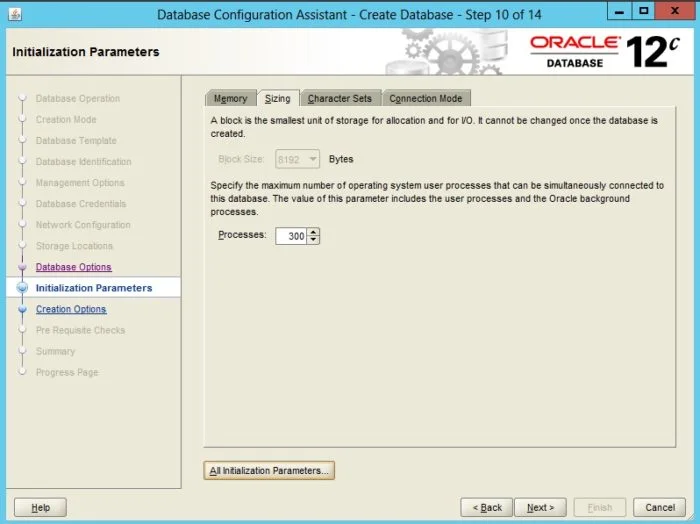Click the Cancel button
The image size is (700, 524).
tap(659, 507)
